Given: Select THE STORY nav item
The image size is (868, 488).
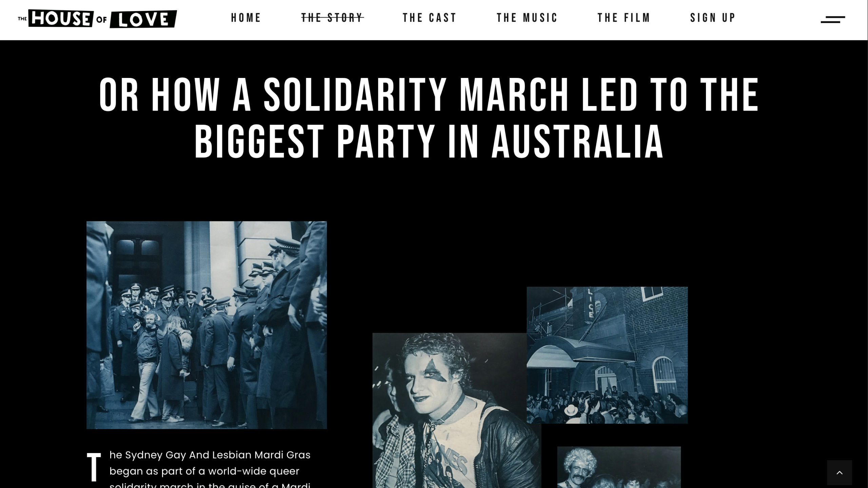Looking at the screenshot, I should click(332, 18).
